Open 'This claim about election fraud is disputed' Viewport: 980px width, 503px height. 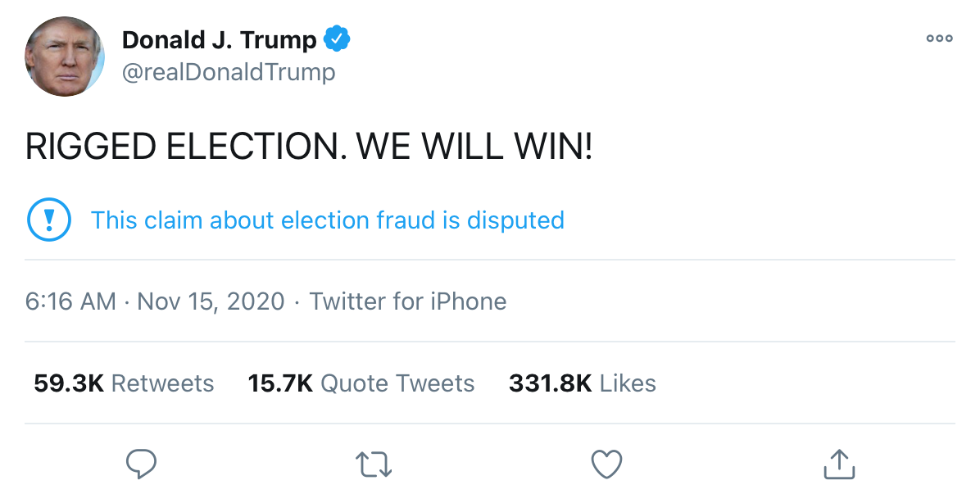point(327,220)
